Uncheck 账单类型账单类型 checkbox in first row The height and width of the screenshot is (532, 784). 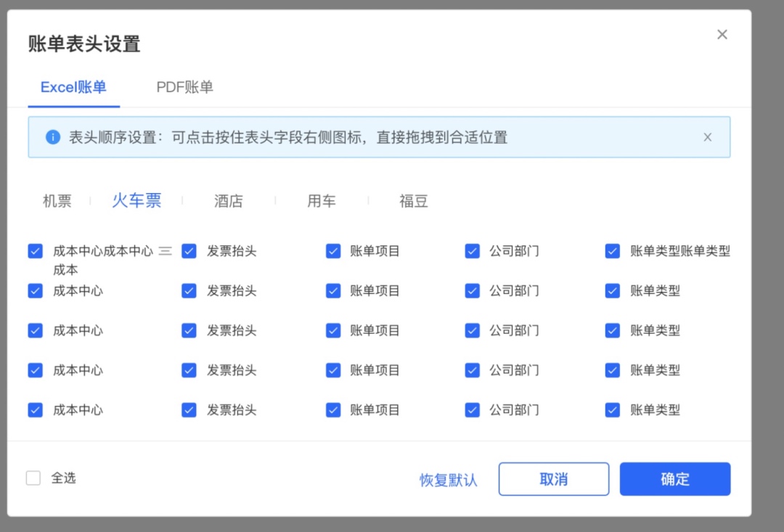[x=613, y=251]
